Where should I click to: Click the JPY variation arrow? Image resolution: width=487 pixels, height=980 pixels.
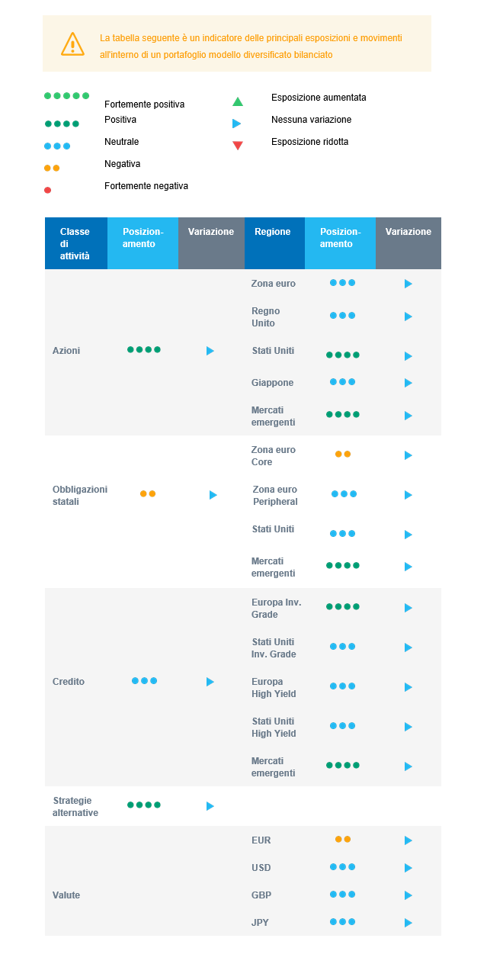(409, 923)
